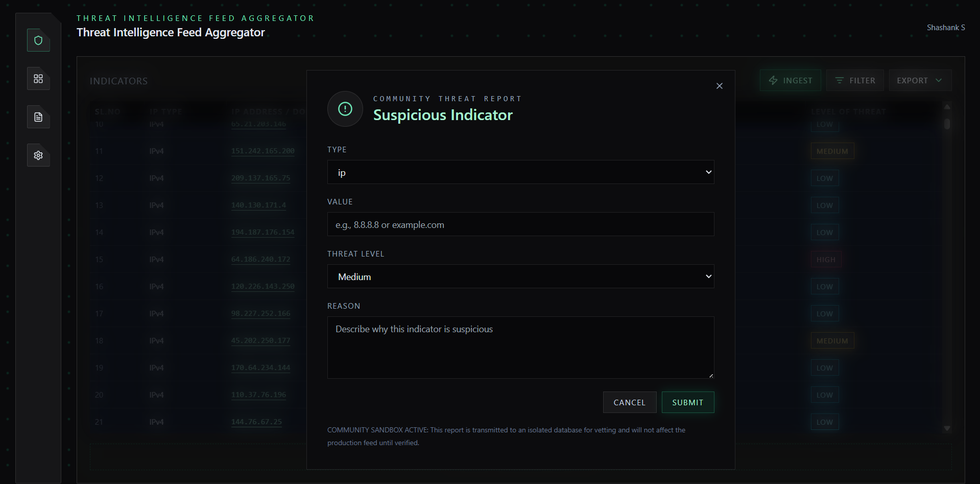Screen dimensions: 980x484
Task: Open the Filter button
Action: pos(855,80)
